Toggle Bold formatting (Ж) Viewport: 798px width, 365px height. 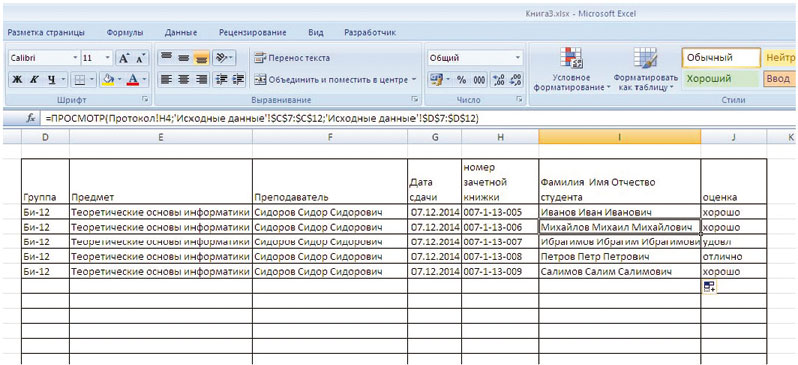click(17, 80)
